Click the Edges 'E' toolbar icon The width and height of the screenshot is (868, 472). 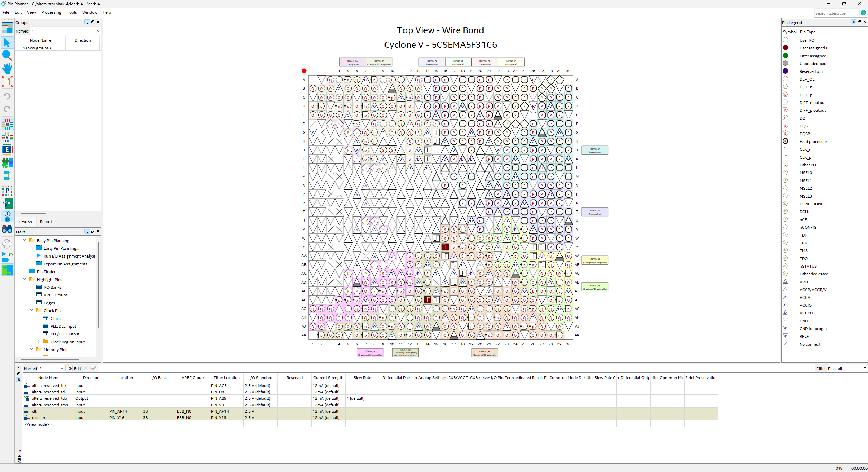click(7, 150)
